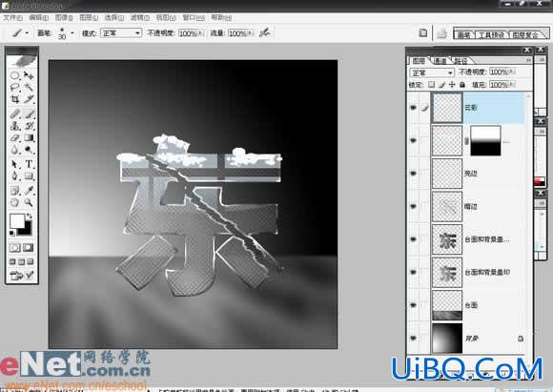This screenshot has height=392, width=553.
Task: Open brush 不透明度 opacity slider arrow
Action: point(201,33)
